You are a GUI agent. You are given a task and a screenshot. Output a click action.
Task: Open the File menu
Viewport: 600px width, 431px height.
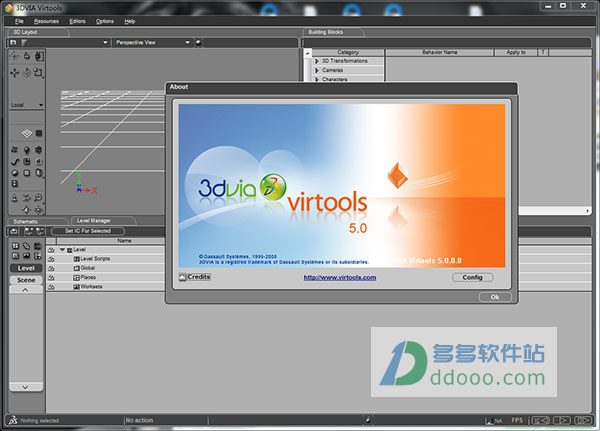(19, 21)
